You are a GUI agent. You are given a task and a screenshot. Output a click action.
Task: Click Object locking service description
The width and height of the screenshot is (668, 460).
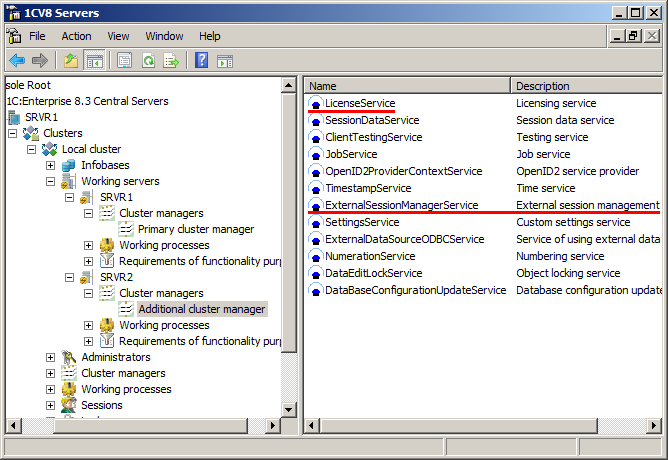(568, 273)
